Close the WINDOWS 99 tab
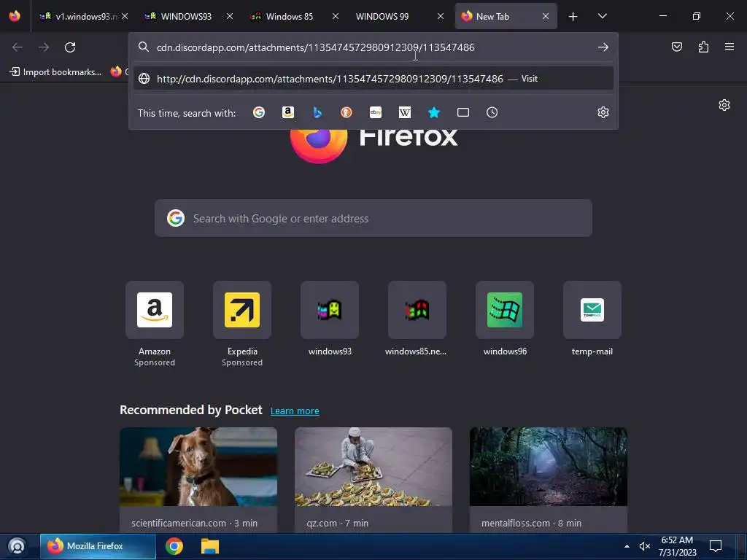The width and height of the screenshot is (747, 560). pos(441,17)
